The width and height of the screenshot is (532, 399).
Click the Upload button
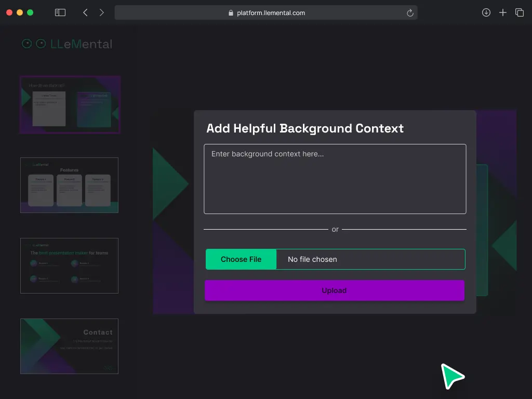[x=335, y=290]
